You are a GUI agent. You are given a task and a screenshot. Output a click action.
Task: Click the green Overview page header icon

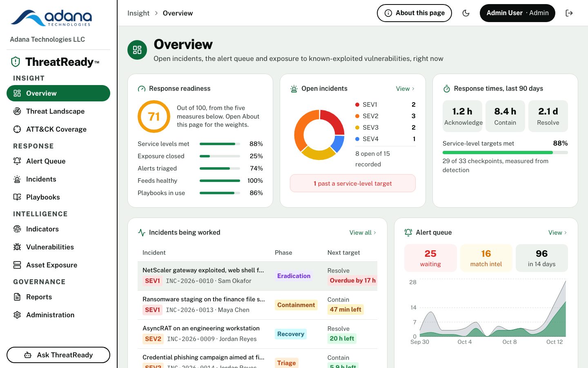(x=137, y=50)
